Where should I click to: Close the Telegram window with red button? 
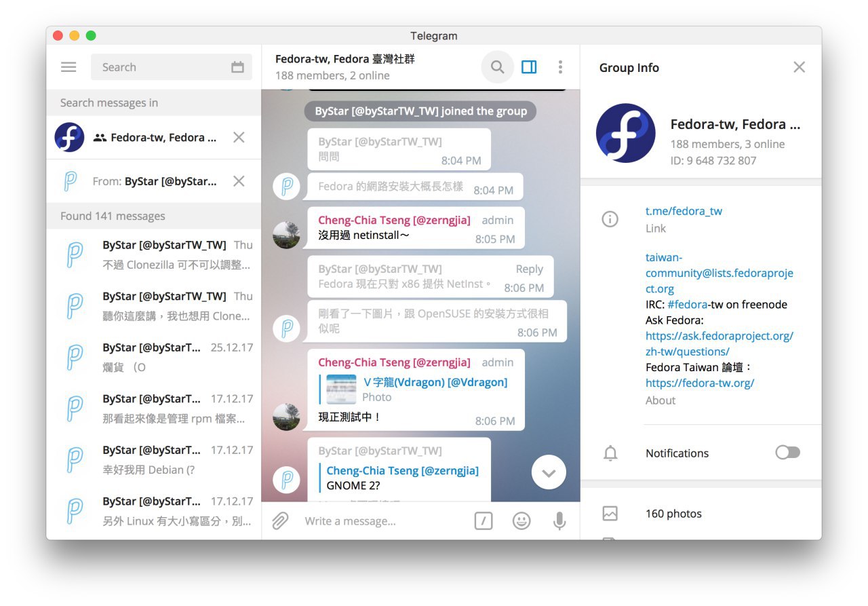pos(58,36)
